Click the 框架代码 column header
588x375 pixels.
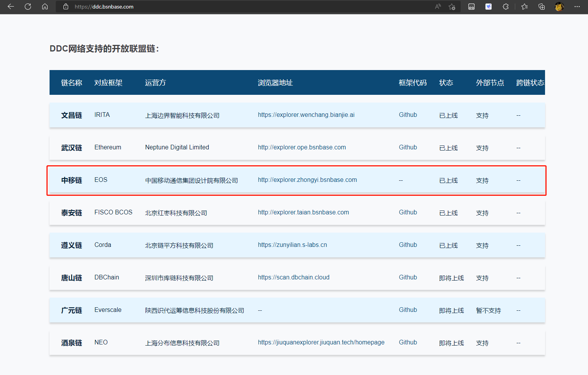[413, 83]
